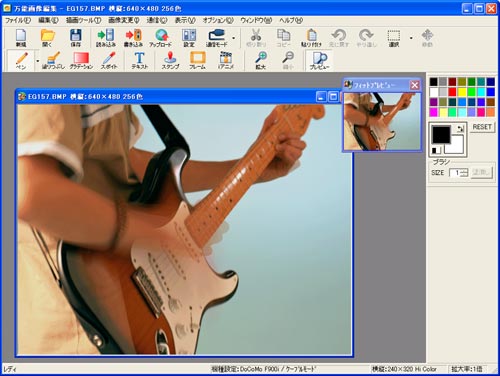This screenshot has width=500, height=376.
Task: Click the 拡大率:1倍 status bar entry
Action: (x=467, y=369)
